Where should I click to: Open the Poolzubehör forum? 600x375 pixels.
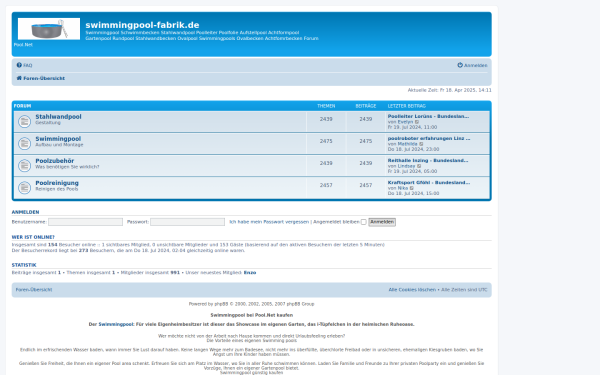(55, 161)
